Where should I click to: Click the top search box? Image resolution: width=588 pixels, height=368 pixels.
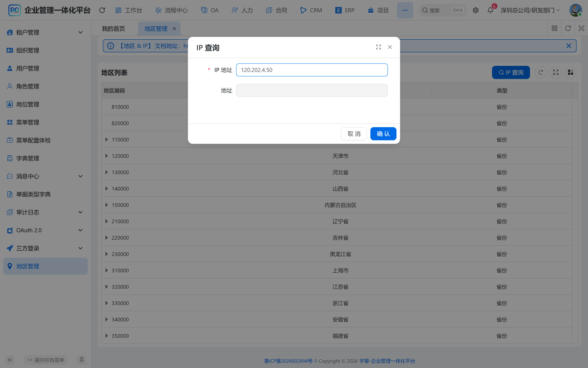(x=443, y=10)
